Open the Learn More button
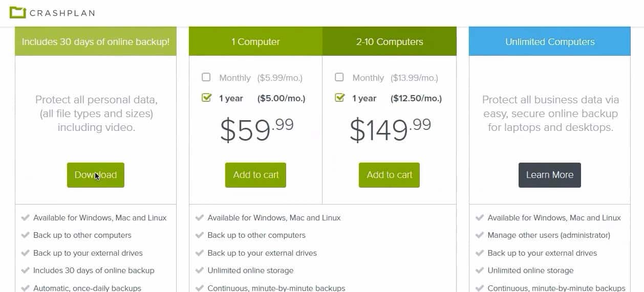 coord(549,175)
